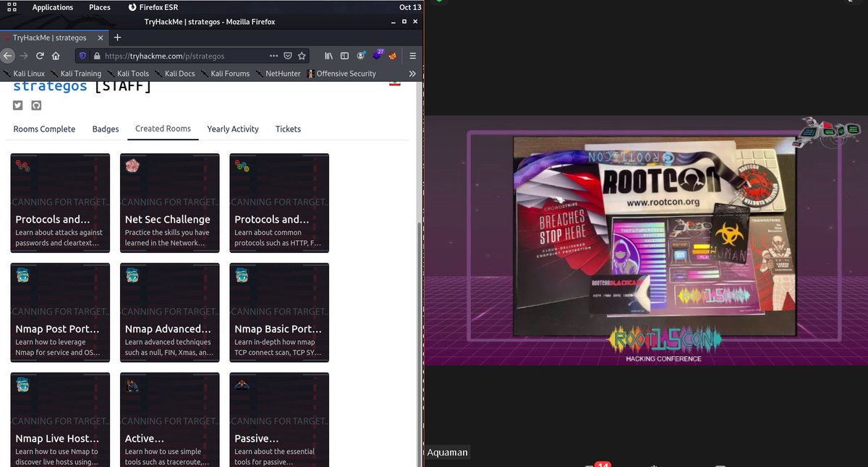Open Protocols card about HTTP protocols
Screen dimensions: 868x467
pos(279,203)
